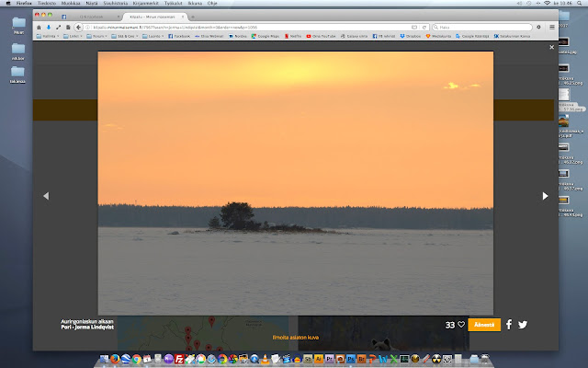
Task: Launch FileZilla from the Dock
Action: (x=179, y=359)
